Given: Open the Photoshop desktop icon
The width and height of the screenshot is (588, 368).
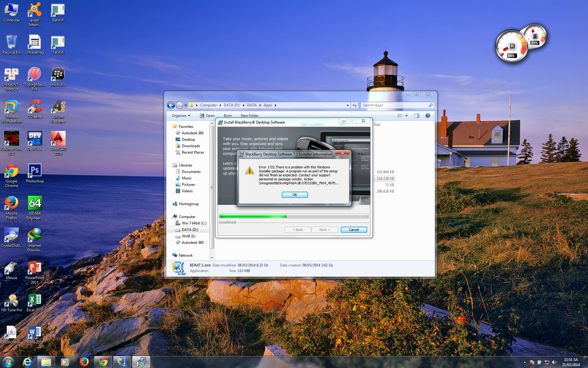Looking at the screenshot, I should (x=35, y=174).
